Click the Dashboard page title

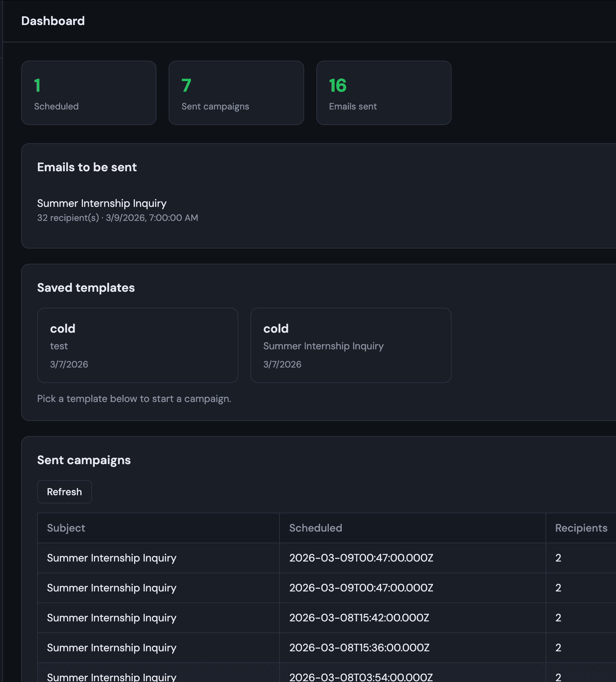(53, 21)
